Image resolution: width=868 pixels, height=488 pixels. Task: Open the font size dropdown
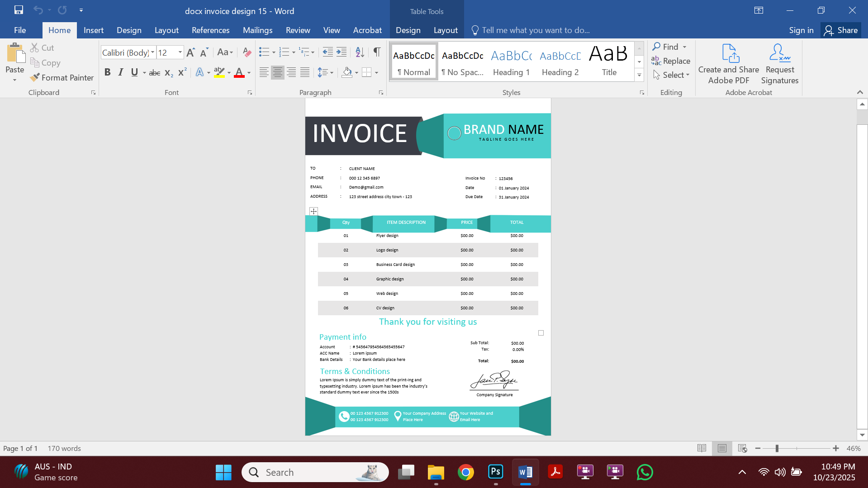(x=179, y=52)
